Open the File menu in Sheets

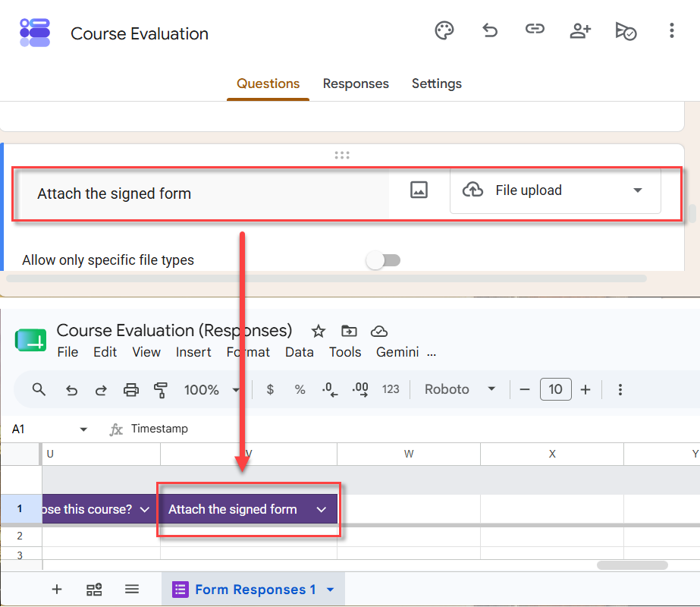67,352
